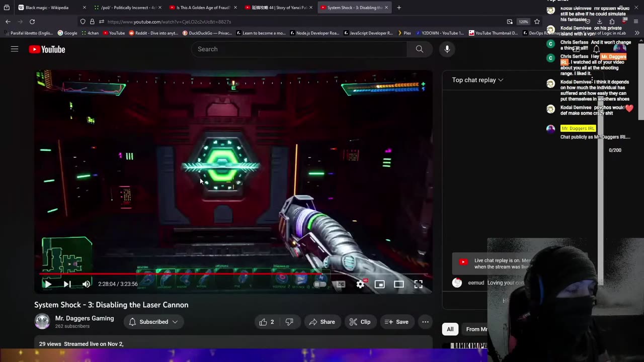The image size is (644, 362).
Task: Open the DuckDuckGo bookmark
Action: (207, 33)
